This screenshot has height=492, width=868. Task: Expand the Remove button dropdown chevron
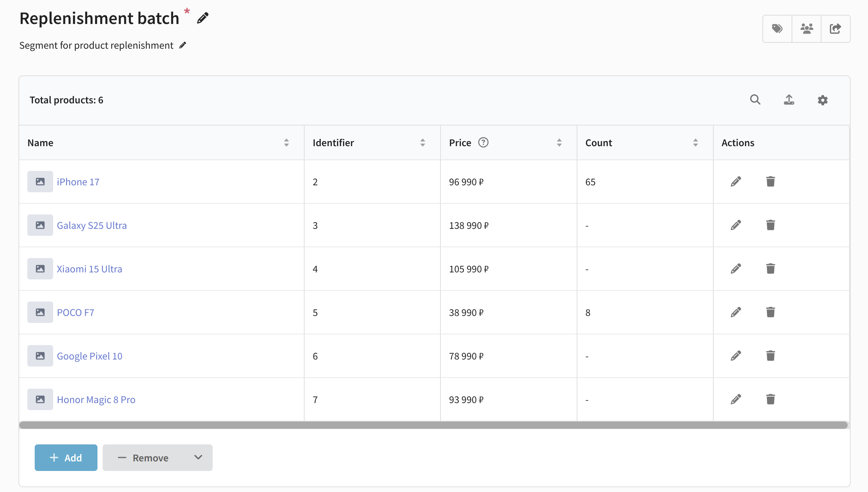point(198,458)
